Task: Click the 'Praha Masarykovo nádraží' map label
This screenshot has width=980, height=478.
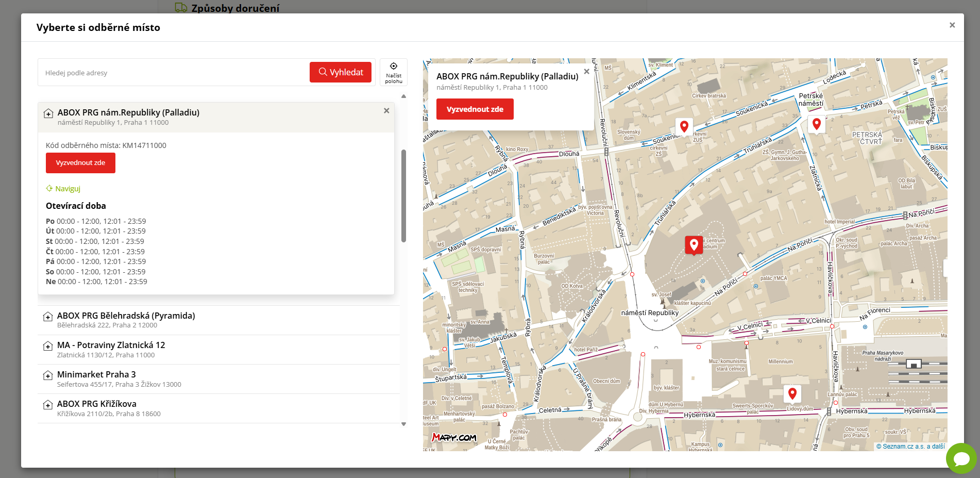Action: tap(883, 356)
